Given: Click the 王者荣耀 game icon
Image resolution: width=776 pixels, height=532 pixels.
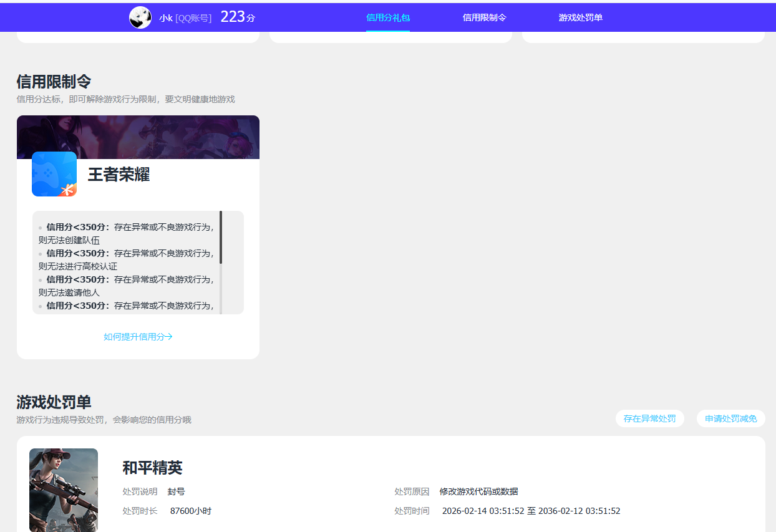Looking at the screenshot, I should pyautogui.click(x=54, y=174).
